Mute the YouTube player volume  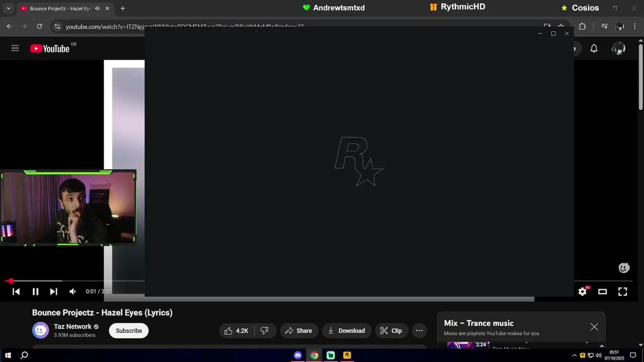coord(72,292)
